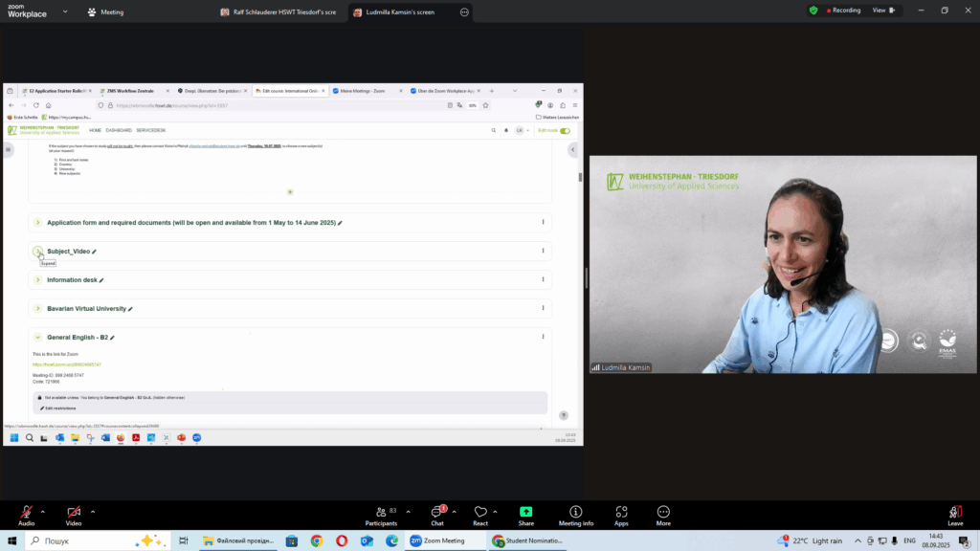Select Ludmilla Kamsin's screen tab
Screen dimensions: 980x551
[x=402, y=12]
